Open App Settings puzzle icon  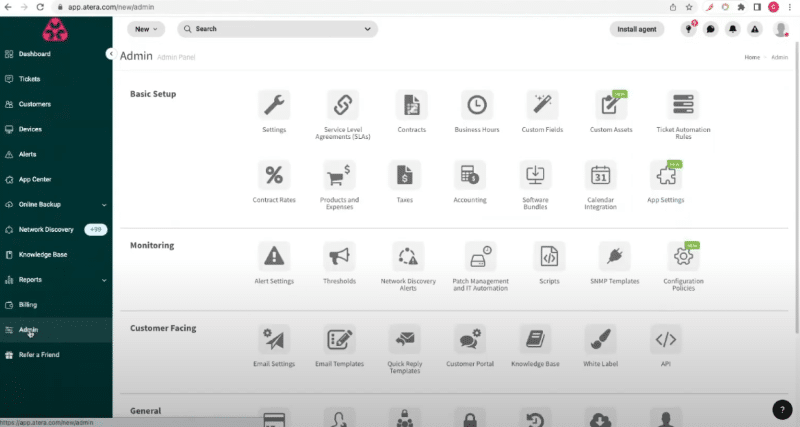pyautogui.click(x=666, y=175)
